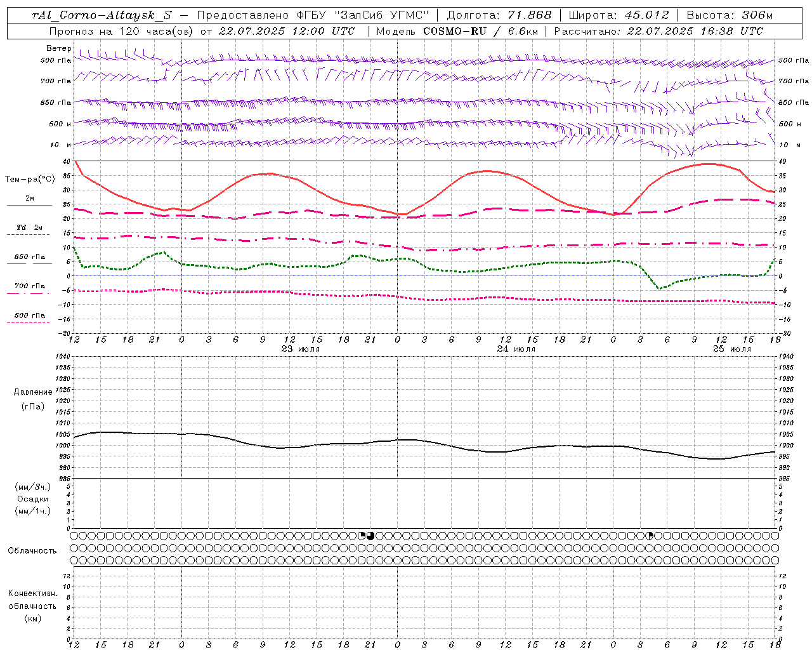Click the 23 июля date label
The image size is (812, 650).
pyautogui.click(x=301, y=349)
